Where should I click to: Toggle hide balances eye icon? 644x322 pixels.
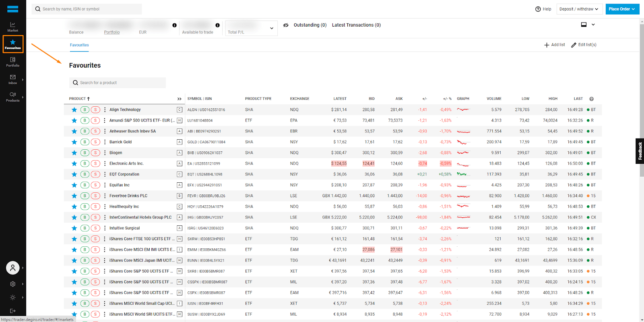(286, 25)
